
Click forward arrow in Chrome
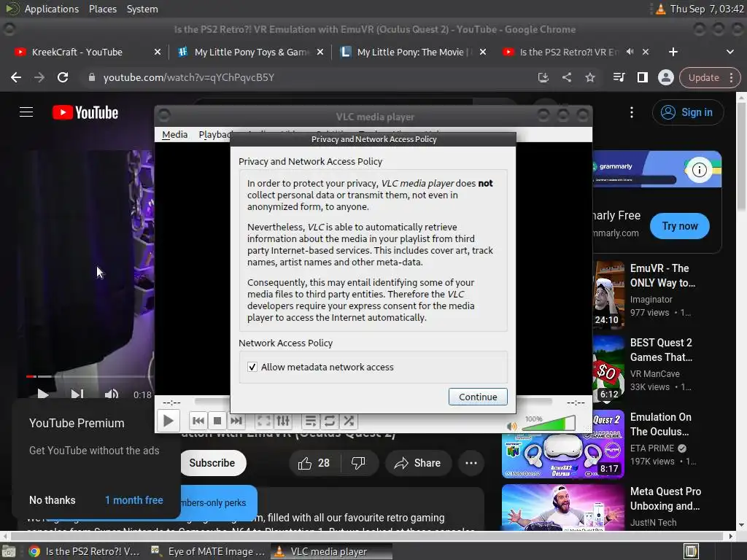click(x=39, y=77)
